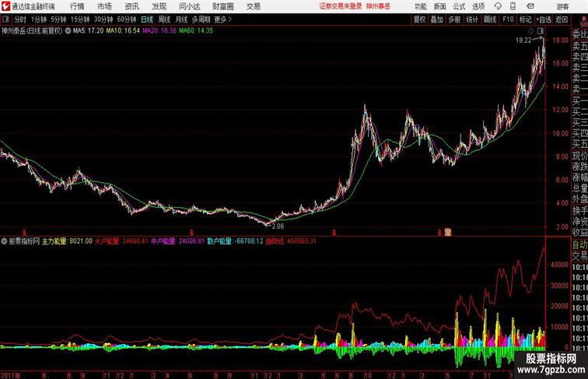Click the 神州泰岳(日线 前复权) chart title
The image size is (588, 379).
[x=32, y=31]
